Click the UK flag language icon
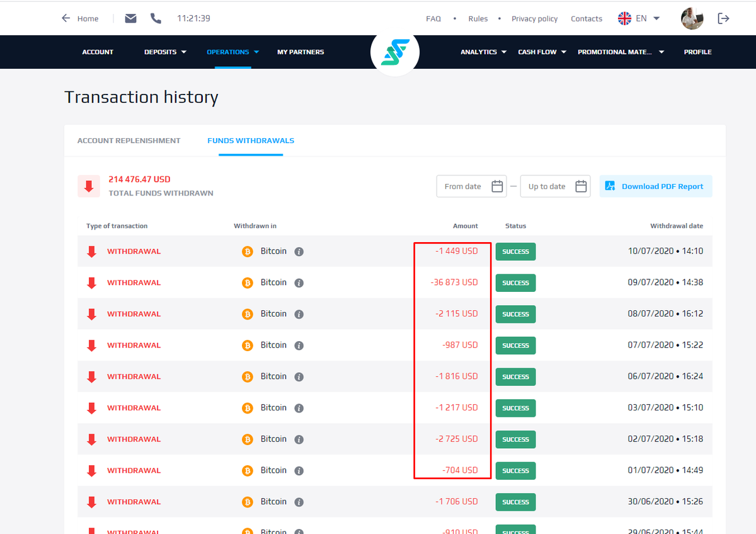 pyautogui.click(x=624, y=18)
